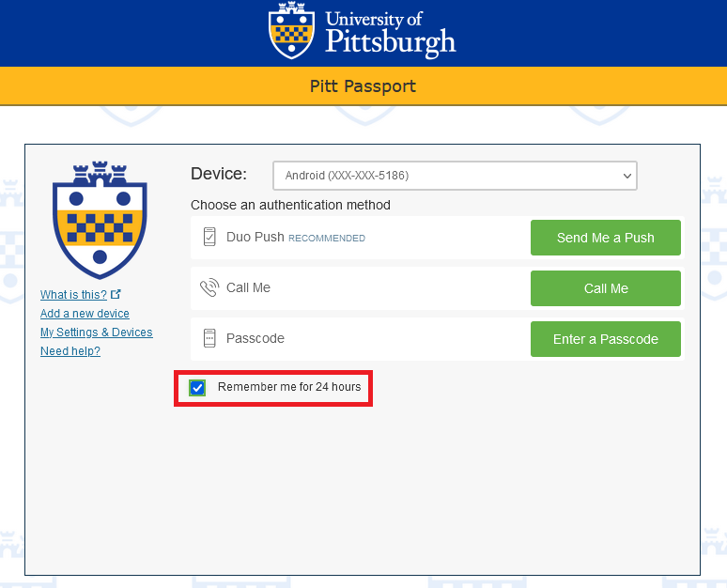Click the Passcode method label
The width and height of the screenshot is (727, 588).
[x=255, y=338]
